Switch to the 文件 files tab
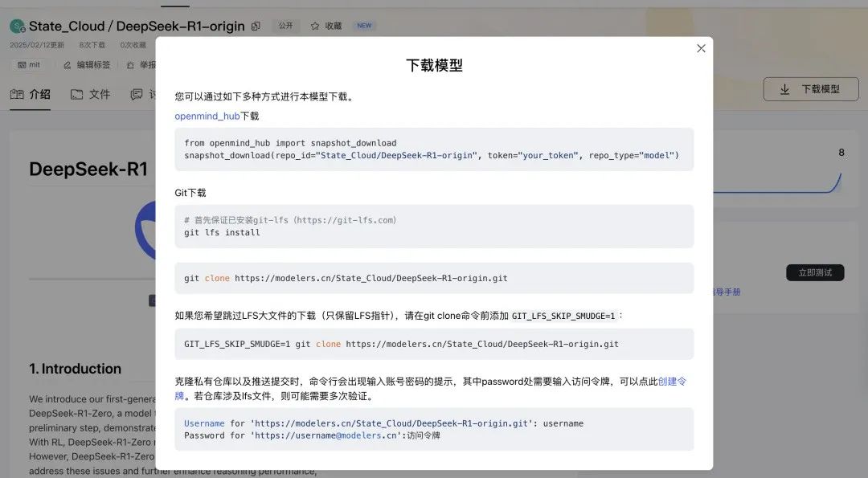The height and width of the screenshot is (478, 868). click(90, 95)
